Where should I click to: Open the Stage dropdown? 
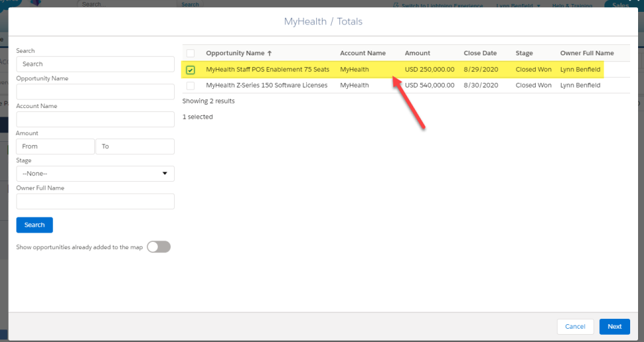[95, 174]
